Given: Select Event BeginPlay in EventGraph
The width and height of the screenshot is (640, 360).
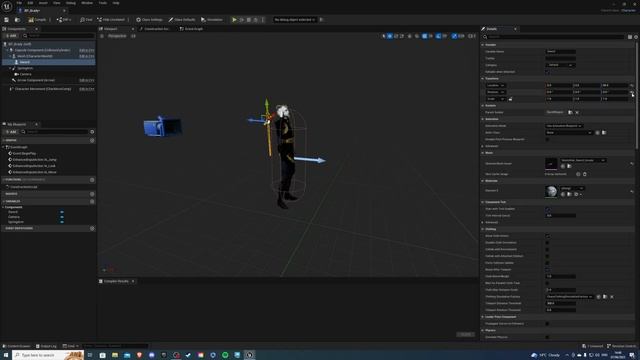Looking at the screenshot, I should 24,153.
